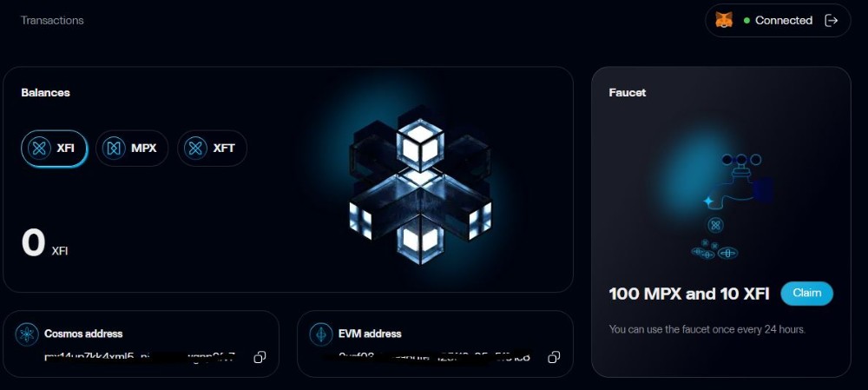Click the redacted EVM address text
Image resolution: width=868 pixels, height=390 pixels.
coord(434,357)
